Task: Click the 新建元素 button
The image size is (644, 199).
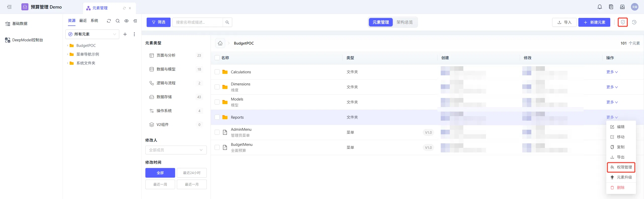Action: pyautogui.click(x=594, y=22)
